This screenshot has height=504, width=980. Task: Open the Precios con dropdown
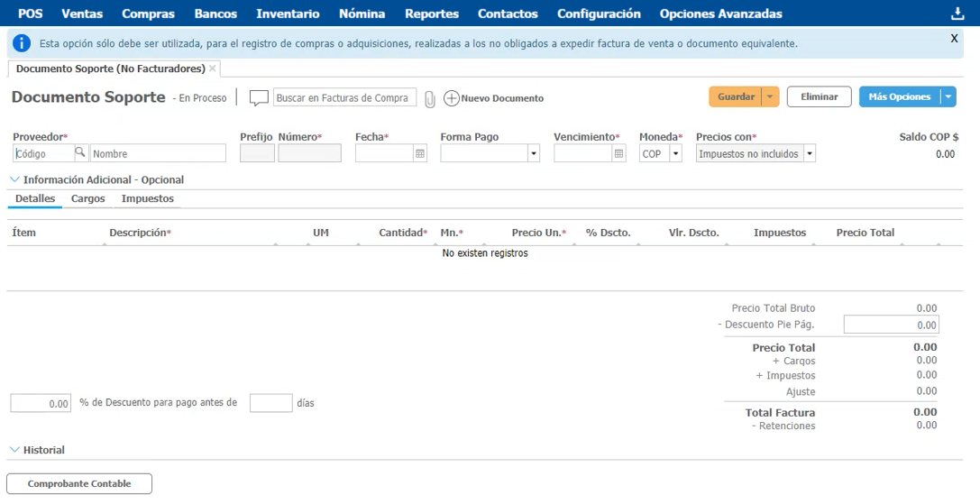click(809, 154)
